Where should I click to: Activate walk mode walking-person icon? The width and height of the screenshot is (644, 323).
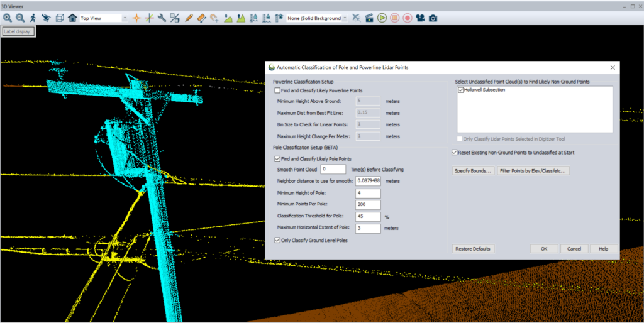pyautogui.click(x=33, y=18)
